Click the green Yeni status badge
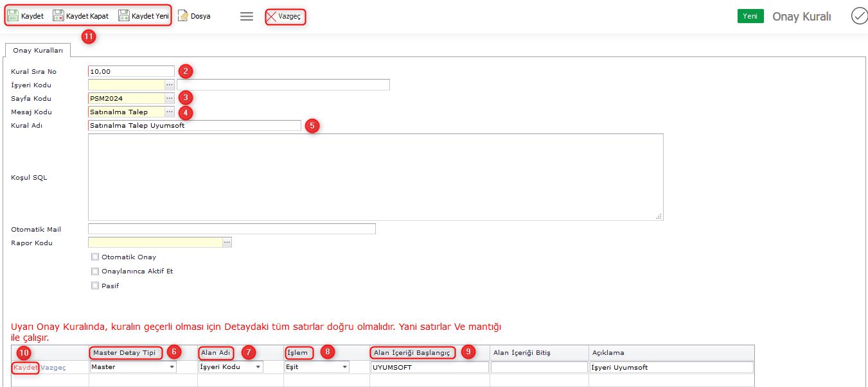This screenshot has height=387, width=868. [750, 16]
